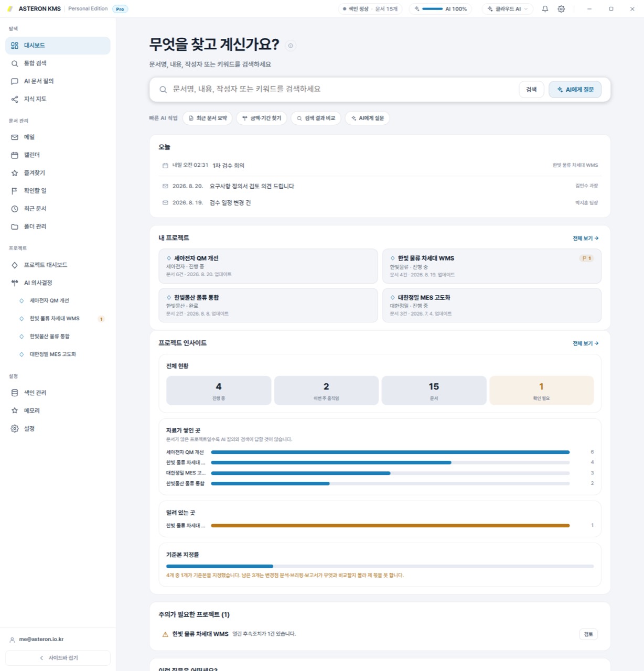Click the user icon beside me@asteron.io.kr
644x671 pixels.
[12, 640]
